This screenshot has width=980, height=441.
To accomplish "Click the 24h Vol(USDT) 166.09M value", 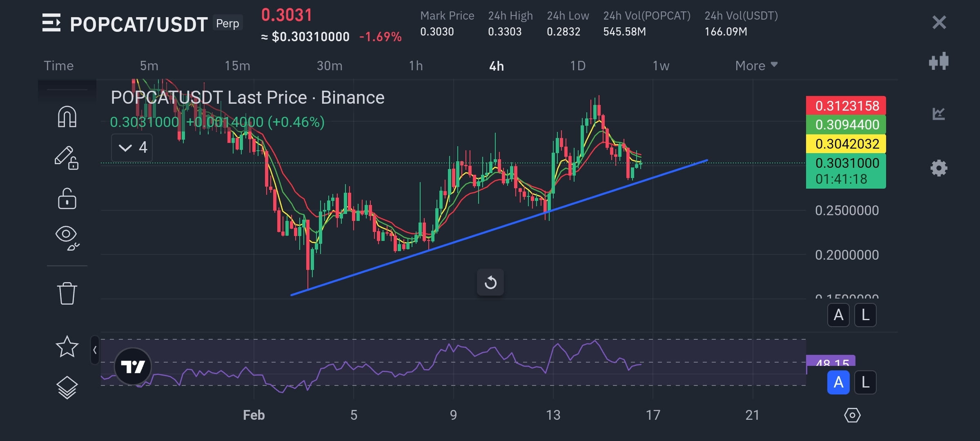I will coord(726,31).
